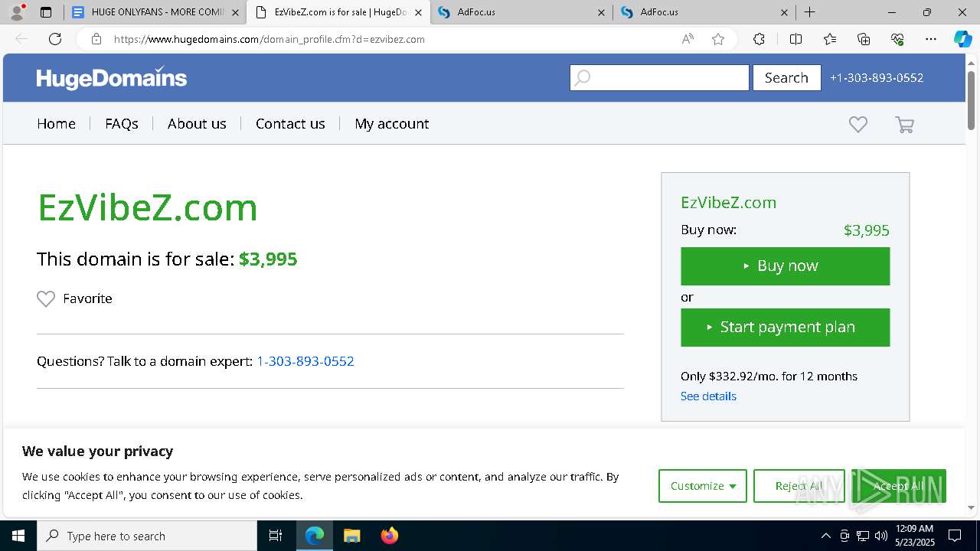Open browser Settings and more menu
Screen dimensions: 980x551
click(x=931, y=39)
